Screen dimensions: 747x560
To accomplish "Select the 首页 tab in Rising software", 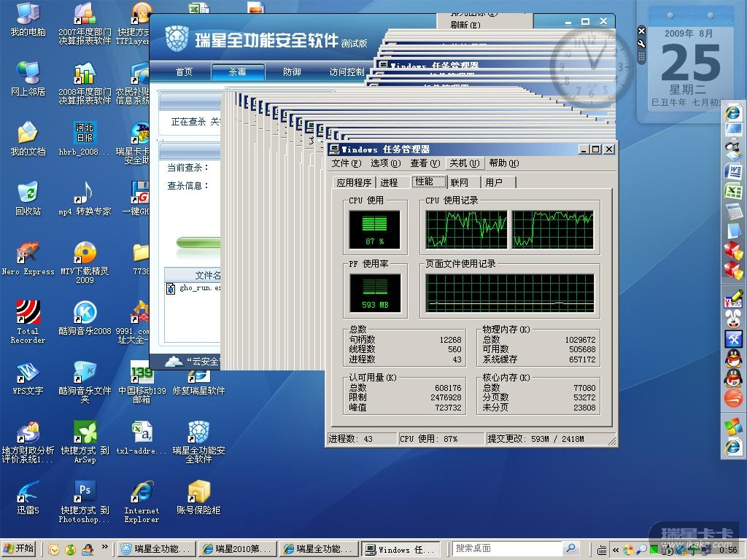I will point(184,72).
